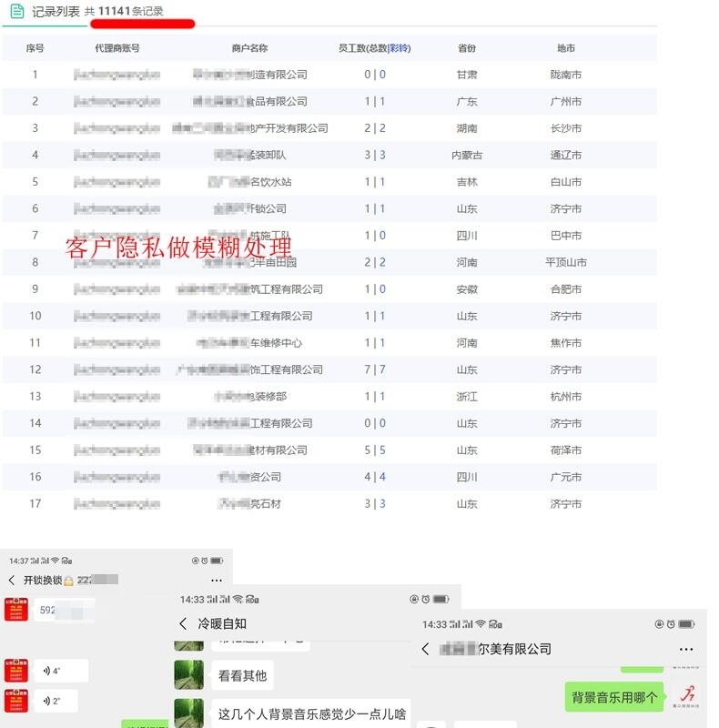Click blue ringtone count 5 in row 15
Image resolution: width=719 pixels, height=728 pixels.
click(382, 450)
